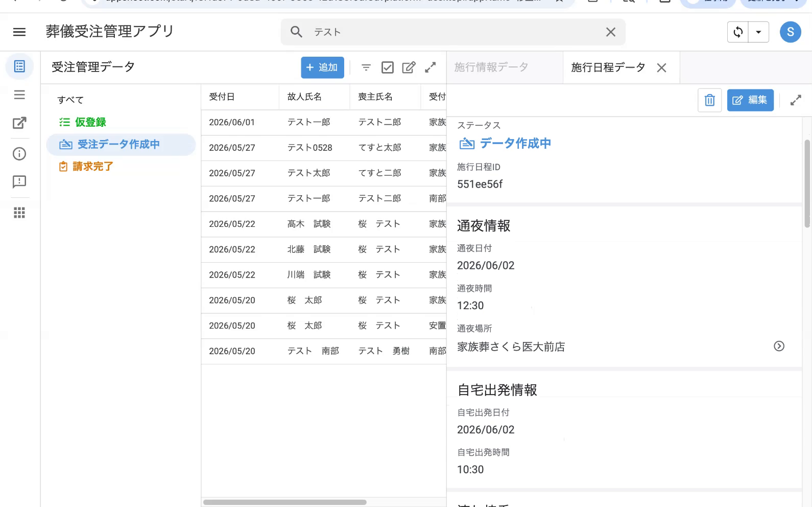This screenshot has width=812, height=507.
Task: Click the 家族葬さくら医大前店 location value
Action: click(511, 347)
